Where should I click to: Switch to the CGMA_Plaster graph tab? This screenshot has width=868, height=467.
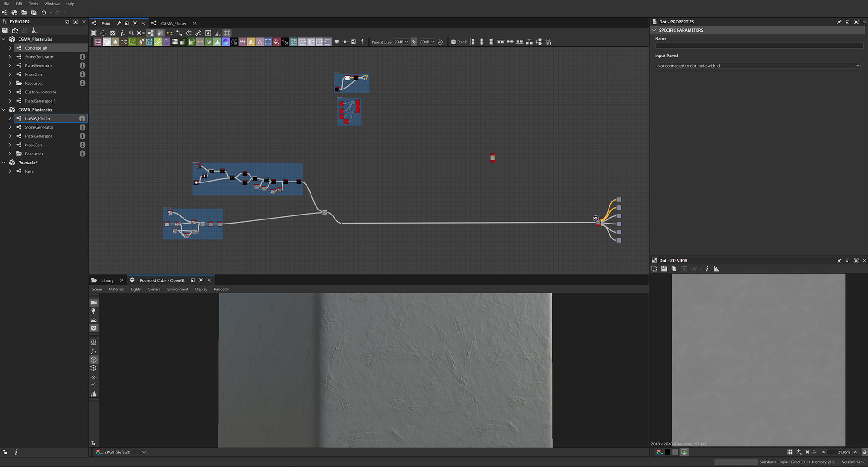pyautogui.click(x=174, y=23)
